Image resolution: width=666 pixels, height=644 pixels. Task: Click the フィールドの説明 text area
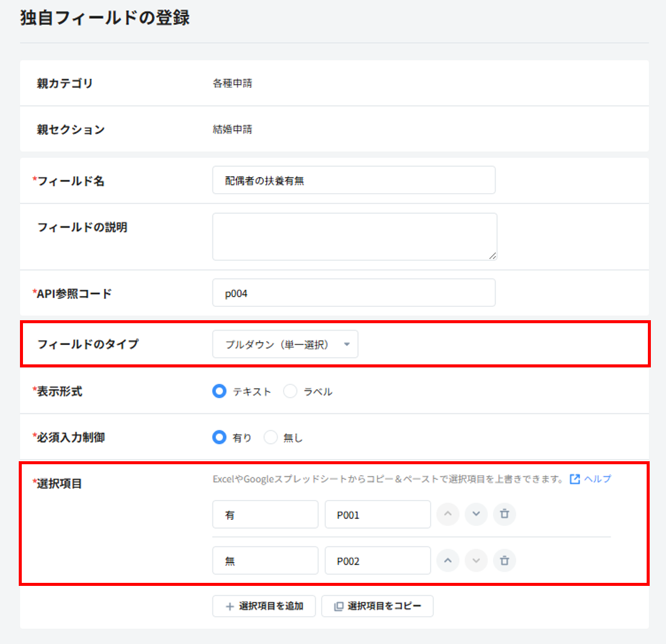354,236
